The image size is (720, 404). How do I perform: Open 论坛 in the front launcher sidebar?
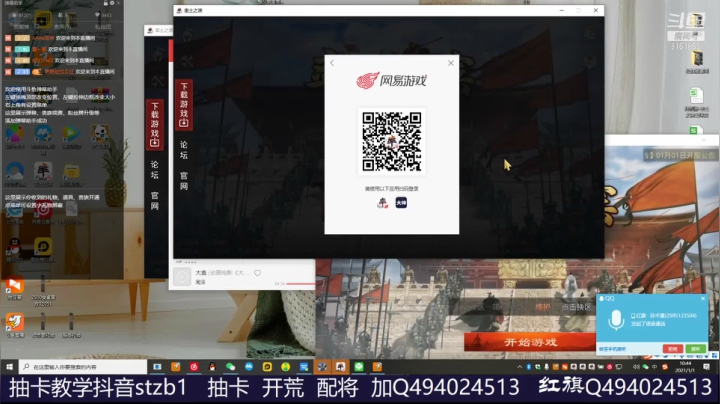click(184, 150)
